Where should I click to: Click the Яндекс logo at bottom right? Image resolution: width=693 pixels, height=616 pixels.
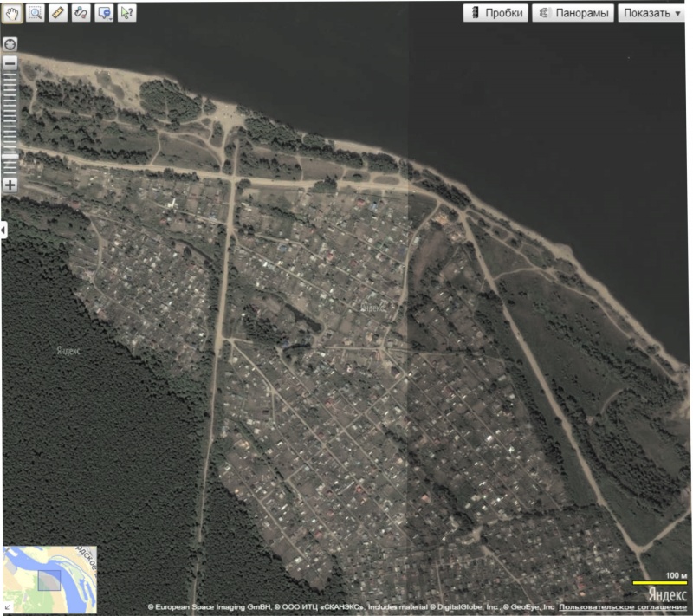(x=667, y=594)
